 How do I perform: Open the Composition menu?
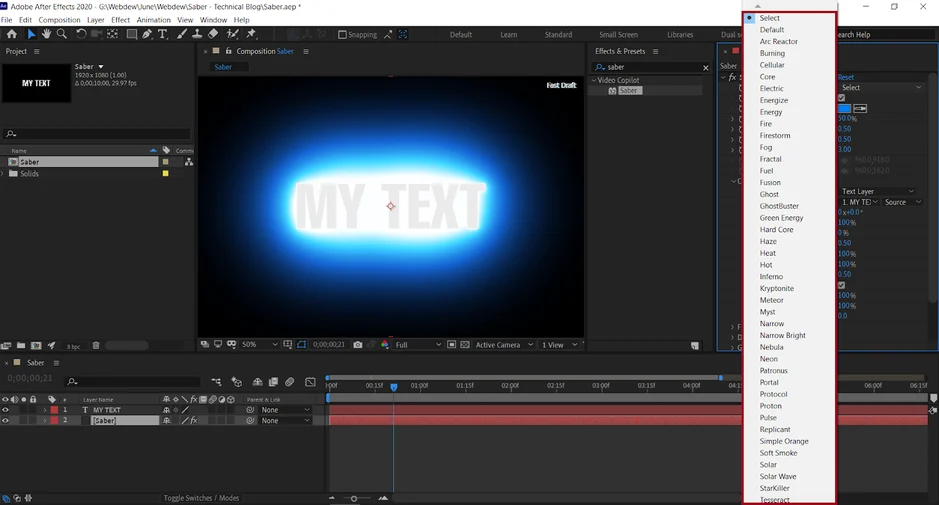click(x=59, y=20)
